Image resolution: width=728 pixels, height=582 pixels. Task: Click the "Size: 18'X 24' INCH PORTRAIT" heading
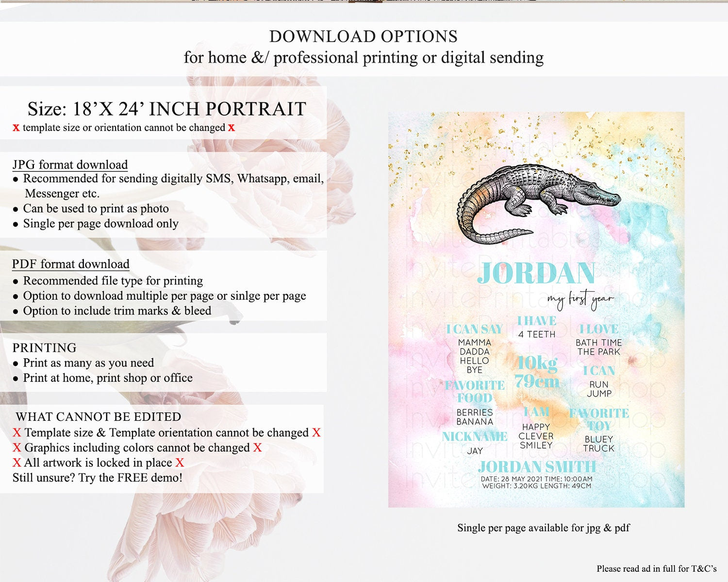click(x=166, y=109)
